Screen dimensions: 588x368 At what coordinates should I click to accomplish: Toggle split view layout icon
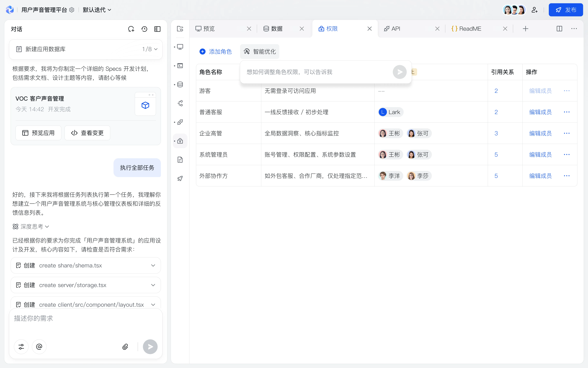coord(559,29)
